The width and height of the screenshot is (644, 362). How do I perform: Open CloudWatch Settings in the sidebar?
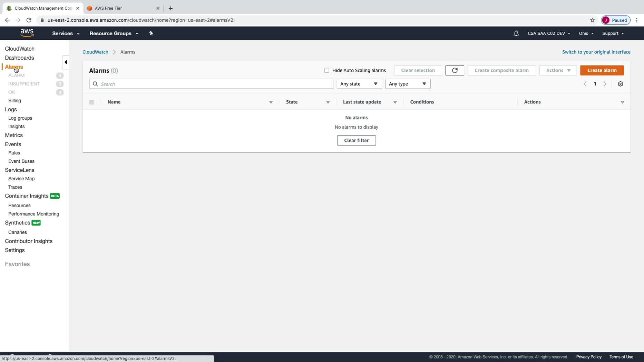pyautogui.click(x=15, y=250)
